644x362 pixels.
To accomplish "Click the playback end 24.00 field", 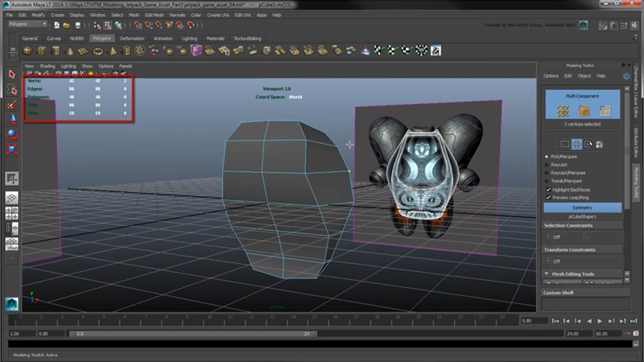I will tap(578, 333).
